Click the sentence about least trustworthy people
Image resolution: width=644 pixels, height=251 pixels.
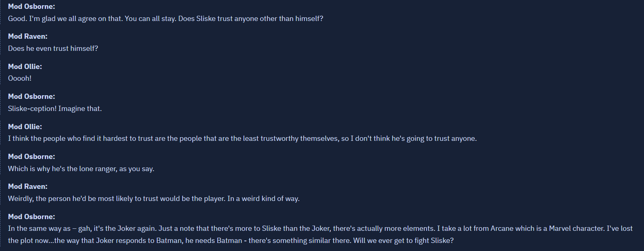click(x=242, y=138)
